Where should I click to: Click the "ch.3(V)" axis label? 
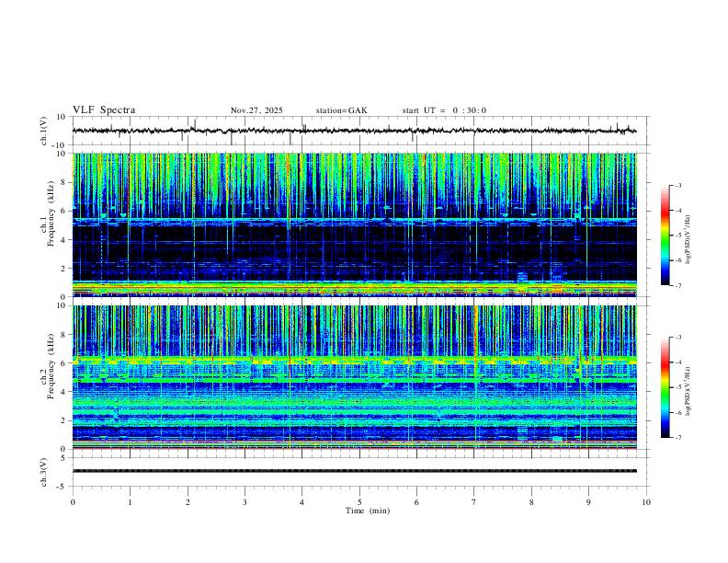click(44, 472)
